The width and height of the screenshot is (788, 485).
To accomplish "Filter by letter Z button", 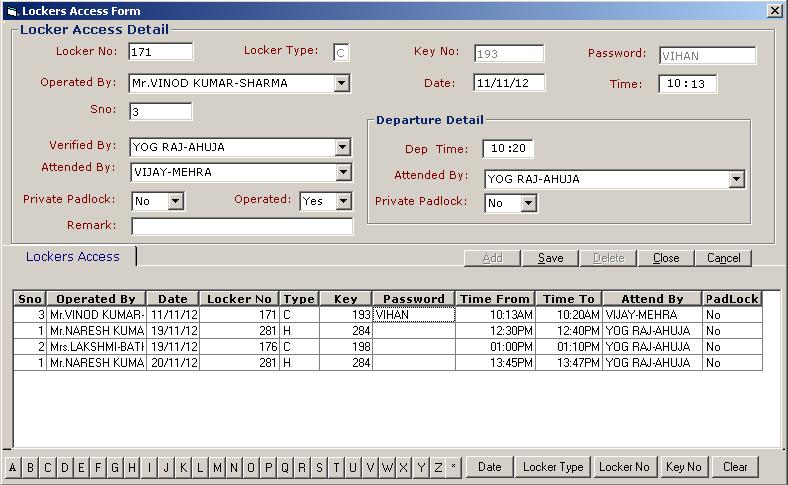I will point(437,468).
